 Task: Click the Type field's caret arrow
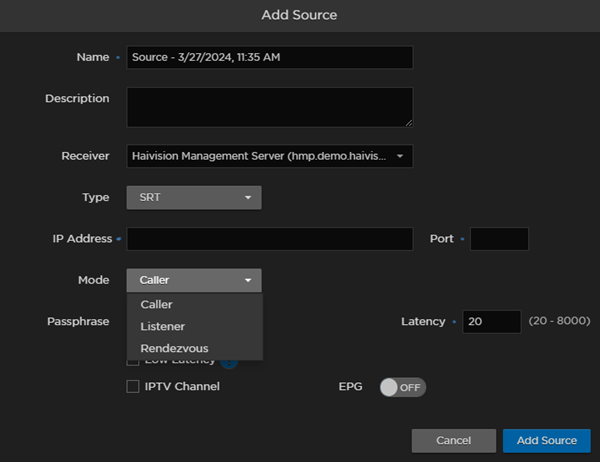(248, 198)
